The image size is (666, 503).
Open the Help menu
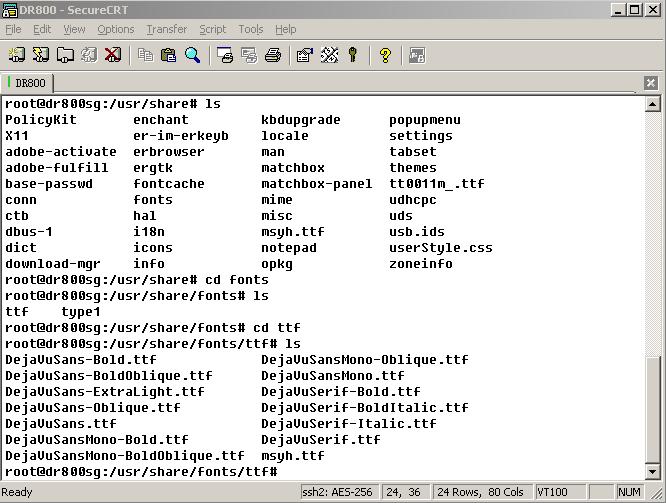coord(285,29)
